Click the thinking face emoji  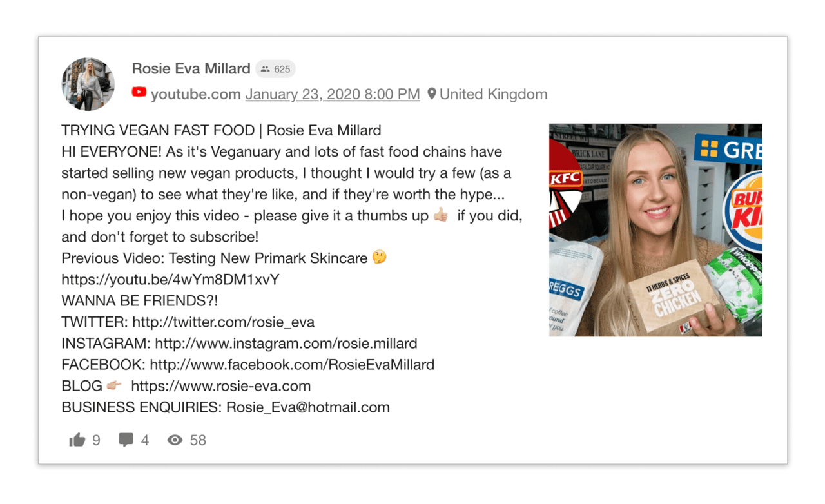click(379, 258)
